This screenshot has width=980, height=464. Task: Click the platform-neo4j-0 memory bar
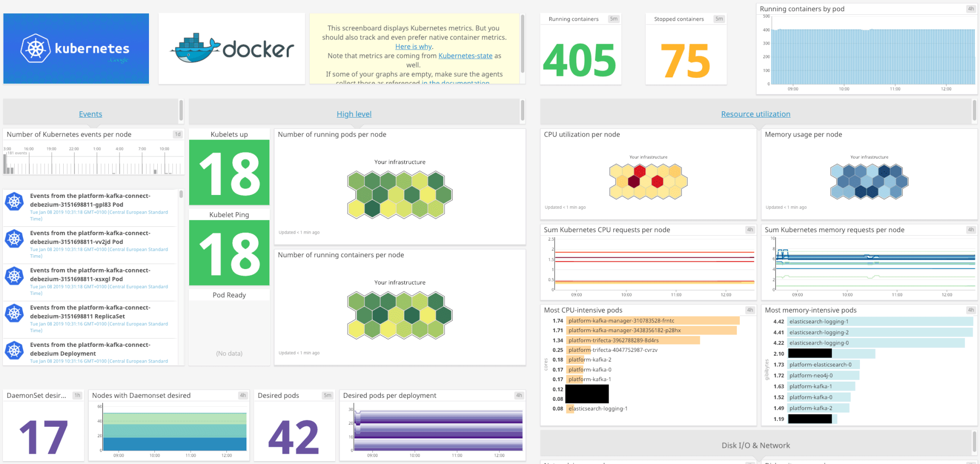pyautogui.click(x=823, y=375)
